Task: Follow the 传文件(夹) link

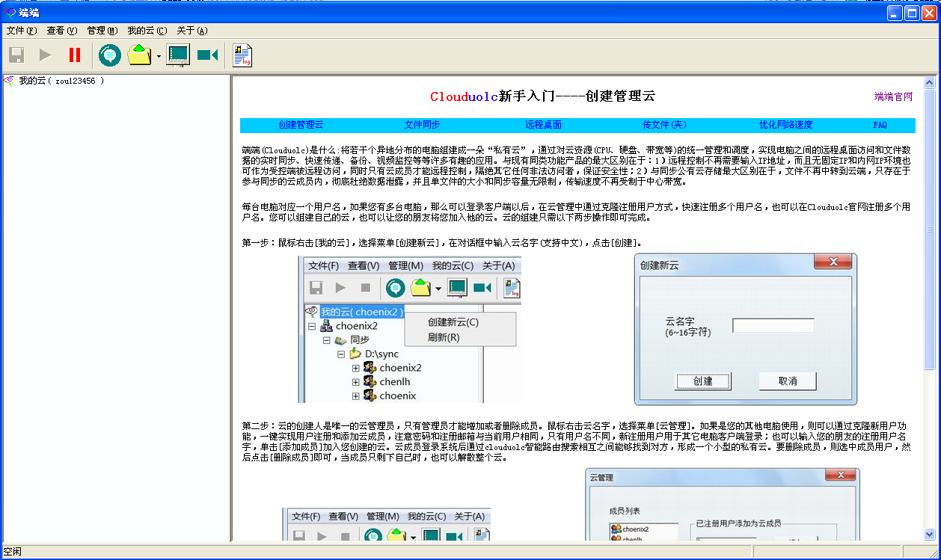Action: click(x=664, y=125)
